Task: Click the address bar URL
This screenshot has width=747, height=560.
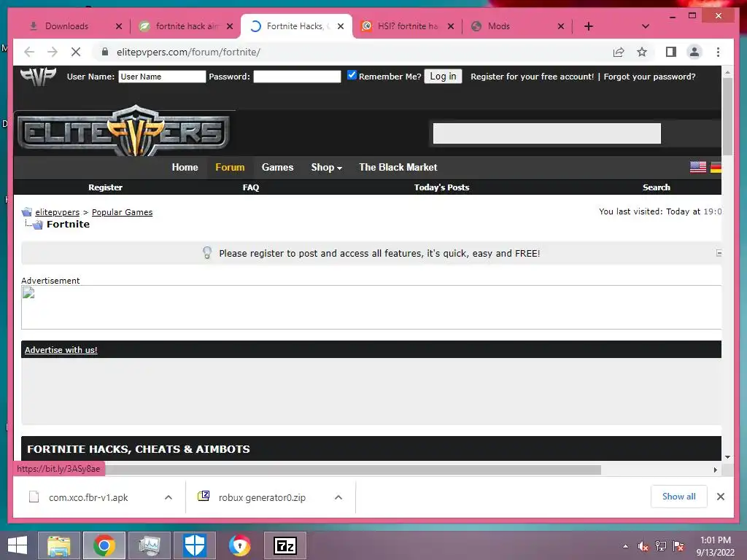Action: coord(188,52)
